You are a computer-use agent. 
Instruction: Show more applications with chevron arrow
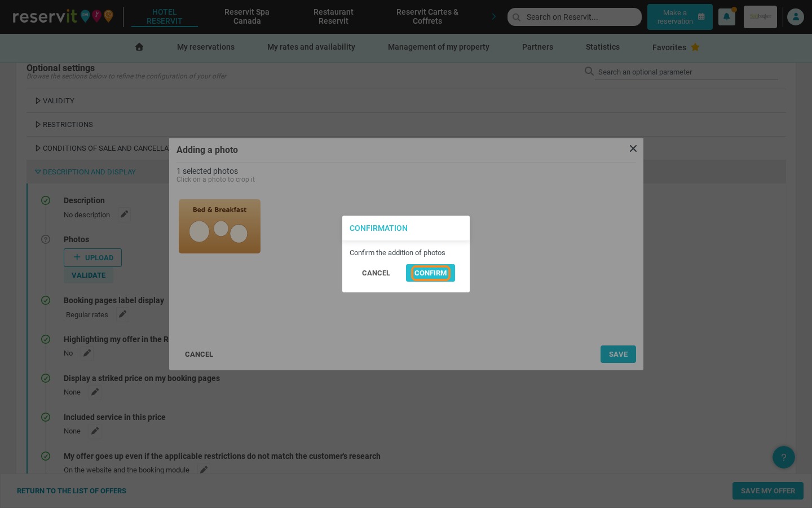493,16
